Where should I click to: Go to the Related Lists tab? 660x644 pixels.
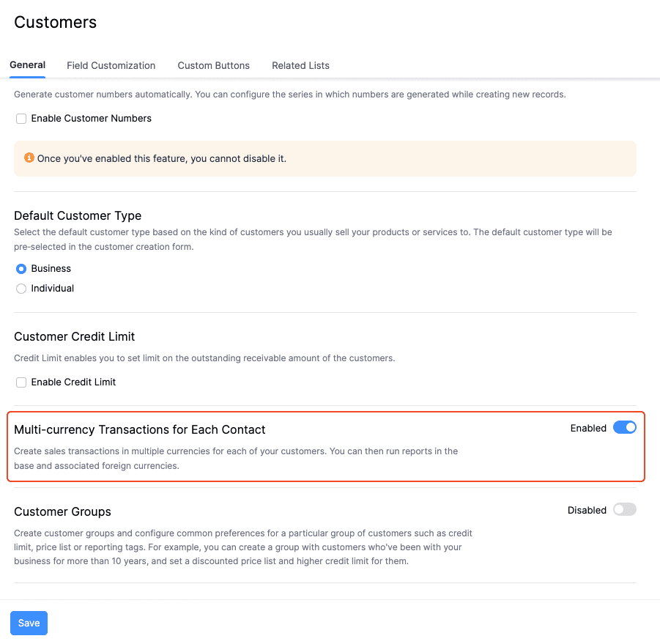[300, 66]
